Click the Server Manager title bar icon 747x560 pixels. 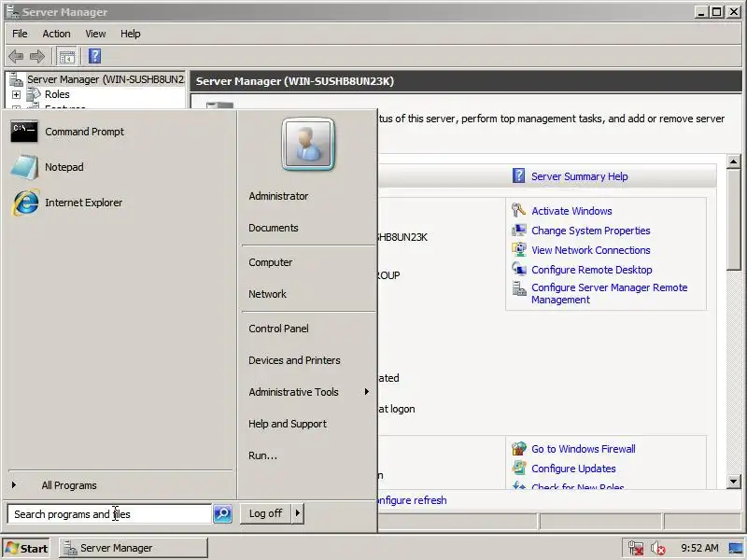tap(12, 11)
